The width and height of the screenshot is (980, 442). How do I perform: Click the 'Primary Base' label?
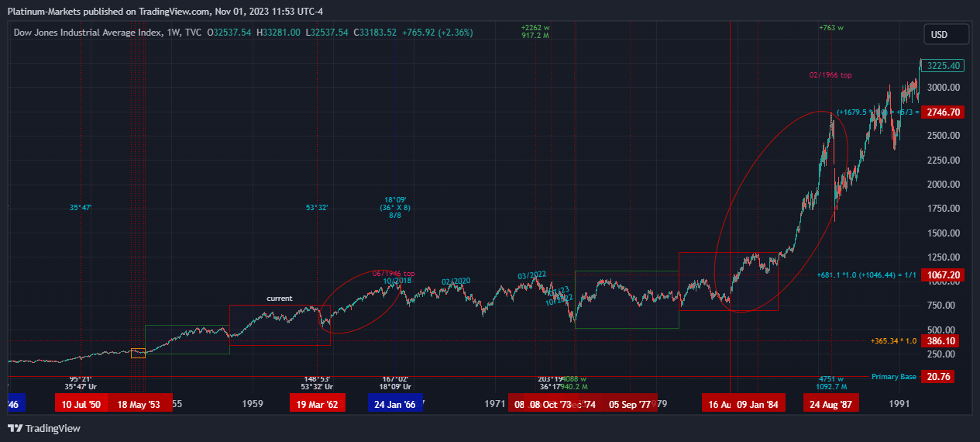click(894, 377)
